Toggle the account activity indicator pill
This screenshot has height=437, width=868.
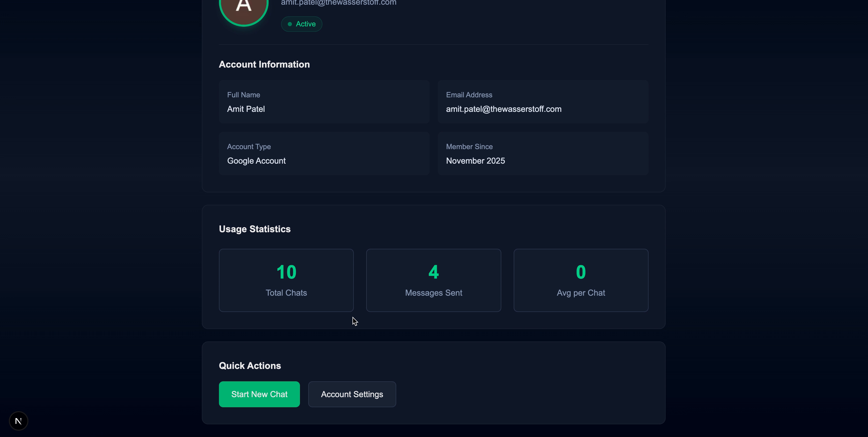click(301, 24)
